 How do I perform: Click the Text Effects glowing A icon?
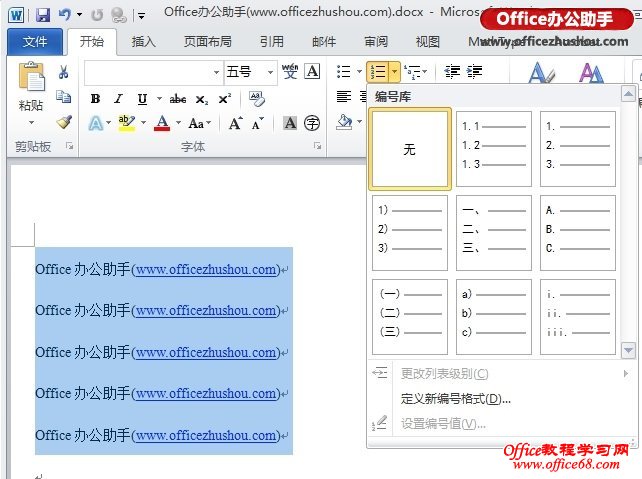[x=95, y=123]
